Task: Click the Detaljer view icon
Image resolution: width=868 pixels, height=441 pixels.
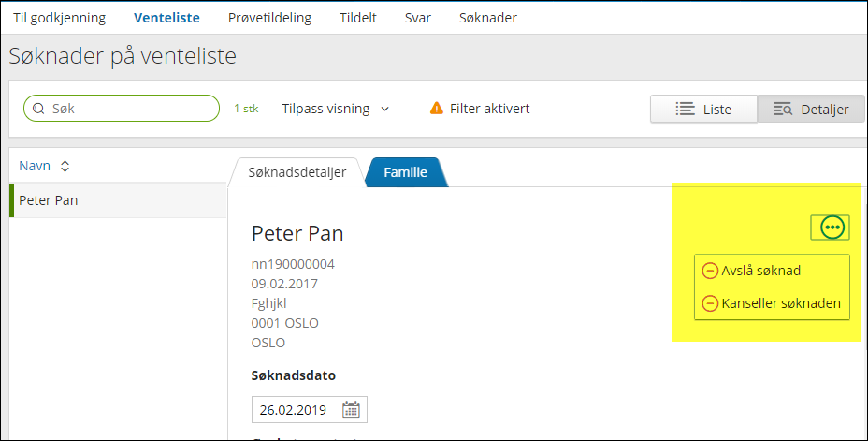Action: 783,110
